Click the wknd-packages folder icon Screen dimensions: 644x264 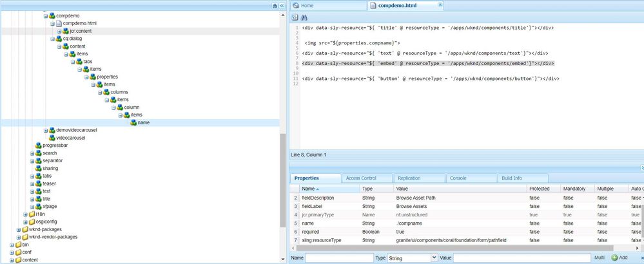pos(24,229)
